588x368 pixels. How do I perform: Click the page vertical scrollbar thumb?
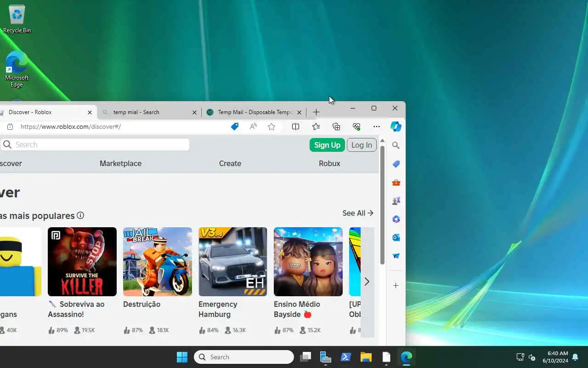tap(382, 206)
